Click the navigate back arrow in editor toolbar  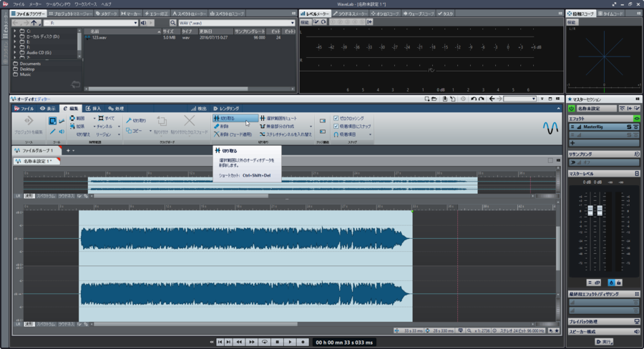[492, 99]
